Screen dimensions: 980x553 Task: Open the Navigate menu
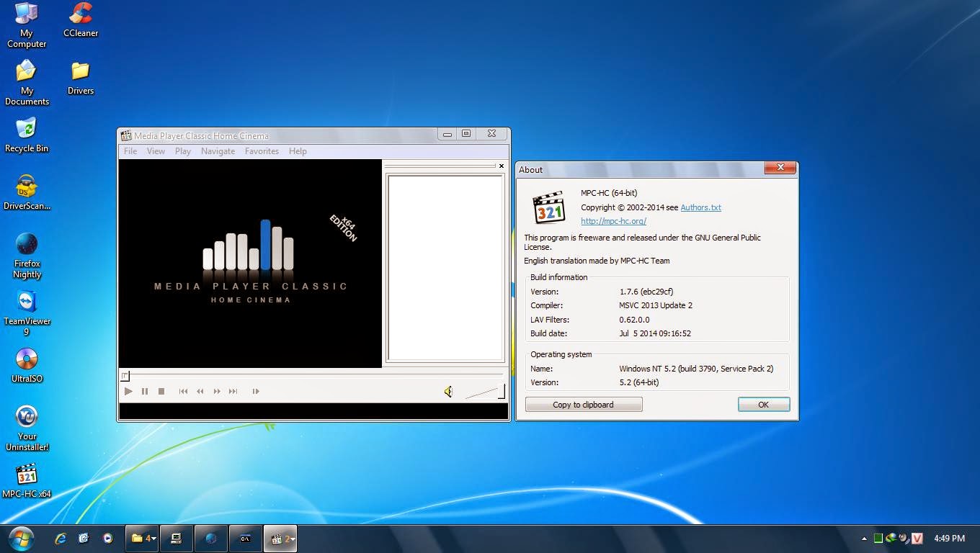click(x=218, y=151)
